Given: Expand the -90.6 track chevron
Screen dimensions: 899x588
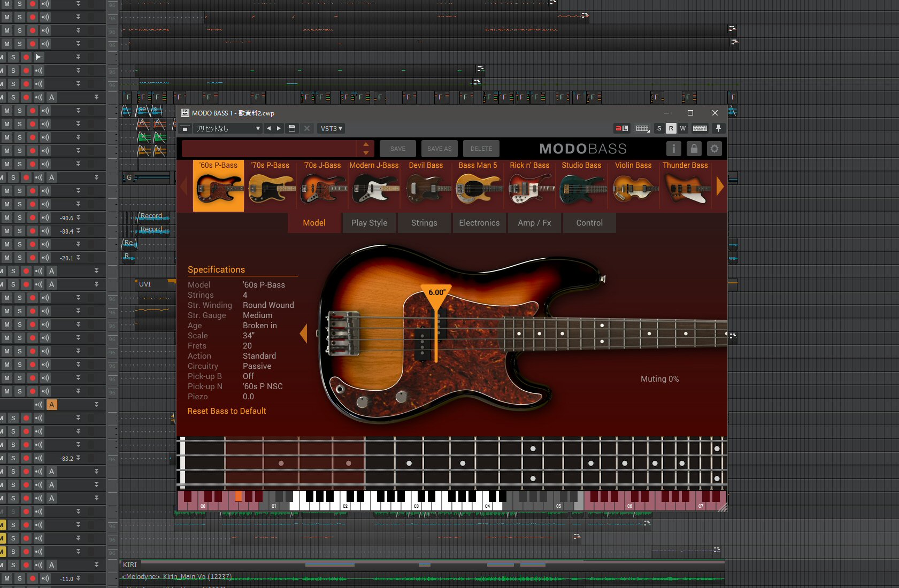Looking at the screenshot, I should point(78,218).
